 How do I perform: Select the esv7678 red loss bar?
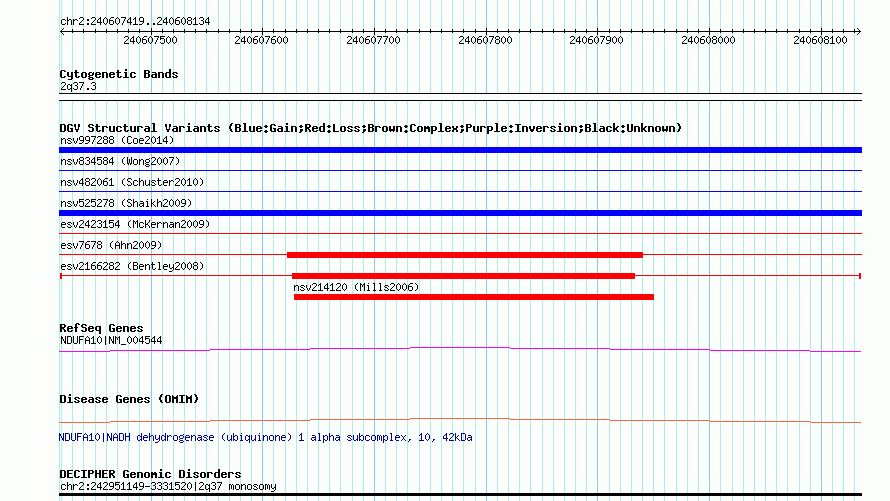(x=465, y=255)
